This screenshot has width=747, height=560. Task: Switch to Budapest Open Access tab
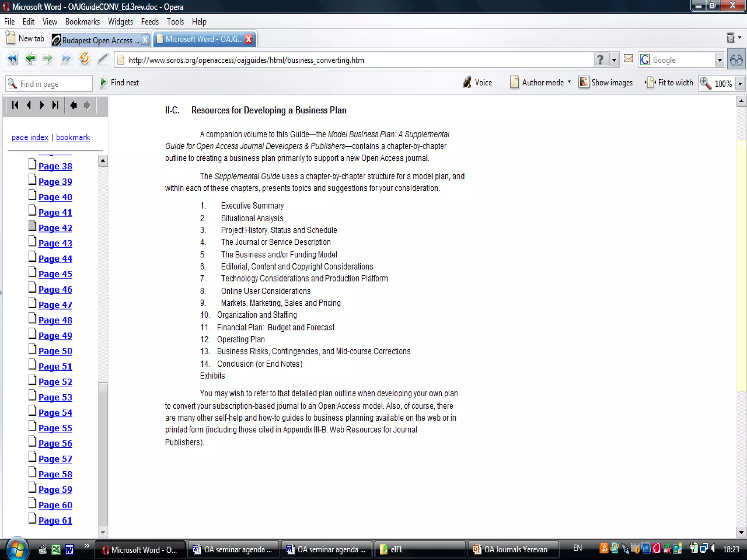pyautogui.click(x=97, y=40)
